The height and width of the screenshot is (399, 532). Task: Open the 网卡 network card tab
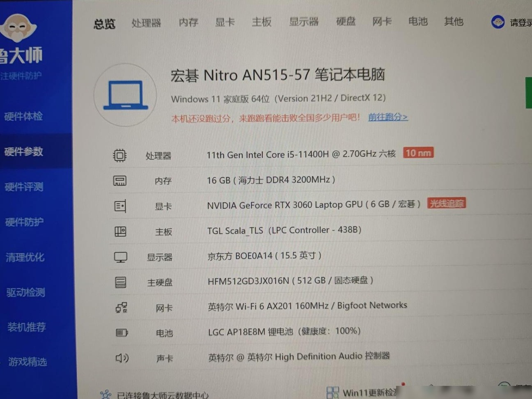click(x=382, y=21)
